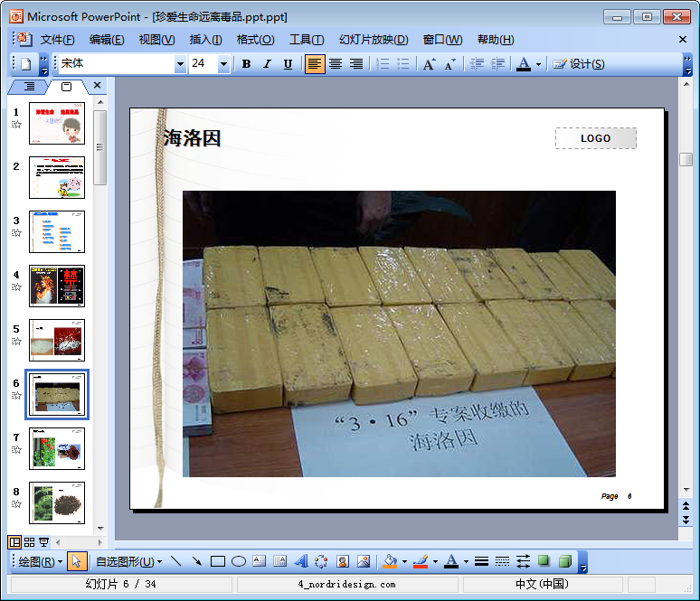700x601 pixels.
Task: Switch to Slide Sorter view
Action: coord(30,542)
